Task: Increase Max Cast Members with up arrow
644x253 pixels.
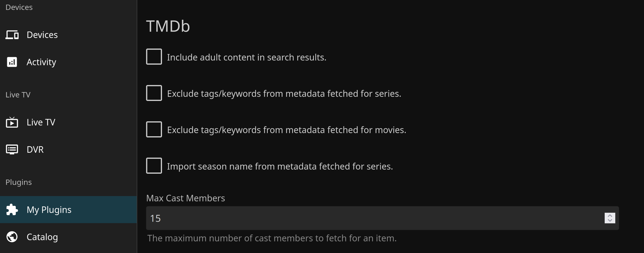Action: [x=610, y=216]
